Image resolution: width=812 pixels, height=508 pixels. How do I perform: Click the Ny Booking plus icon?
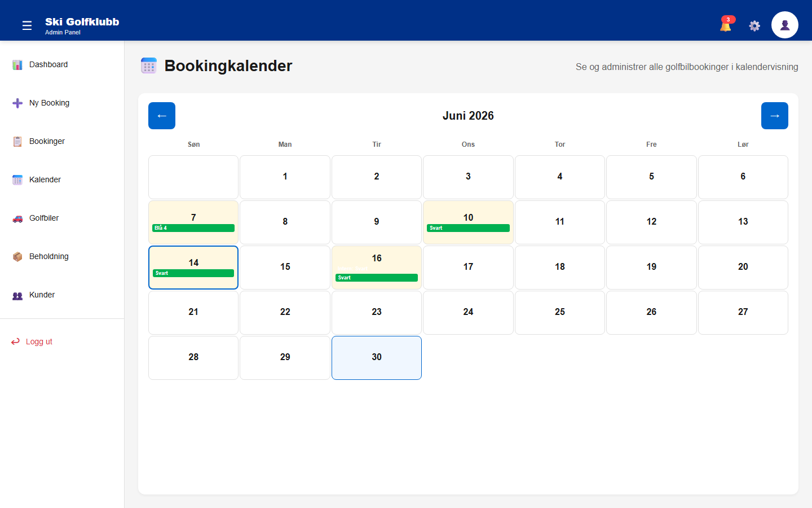click(x=17, y=103)
